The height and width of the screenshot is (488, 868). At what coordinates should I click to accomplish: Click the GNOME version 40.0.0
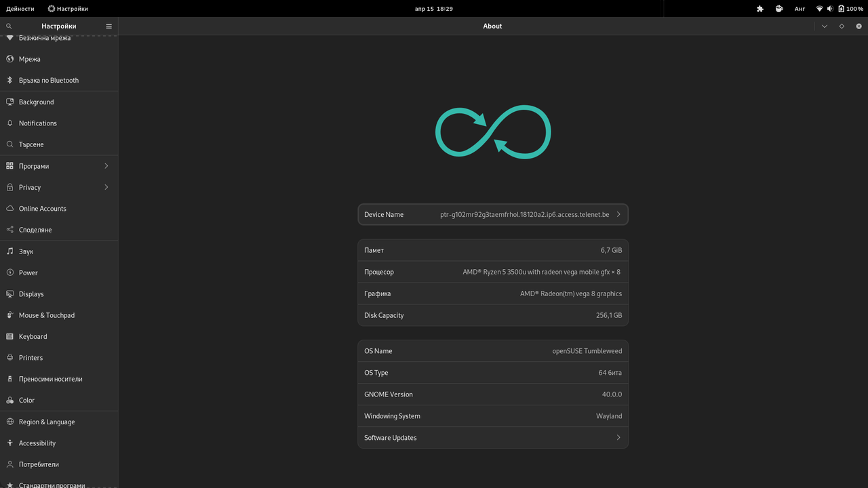[612, 394]
